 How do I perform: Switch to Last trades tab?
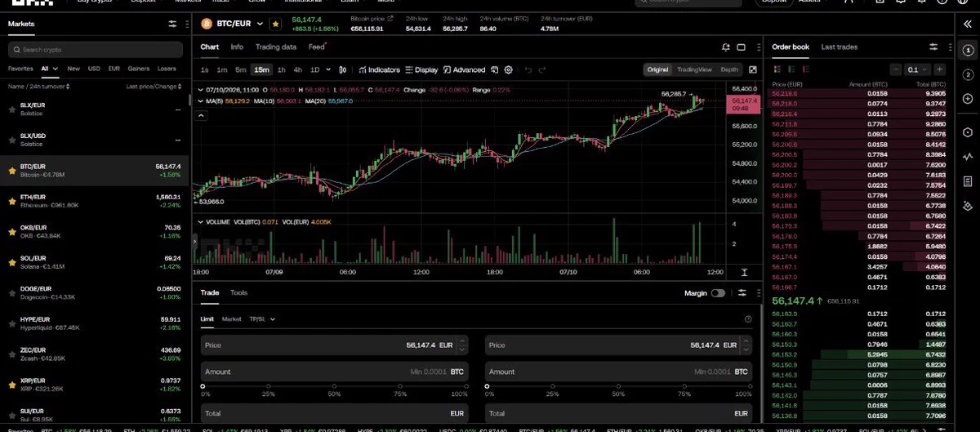click(x=840, y=47)
